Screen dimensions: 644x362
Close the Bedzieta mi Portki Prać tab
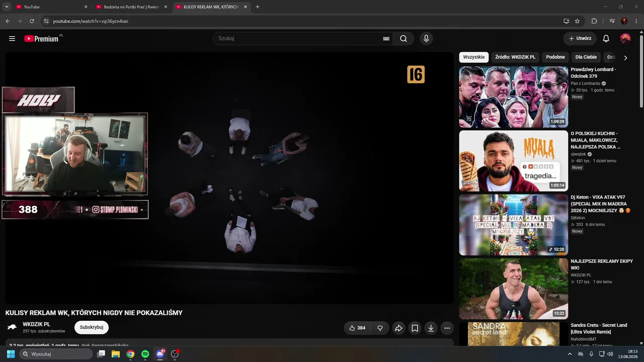click(x=166, y=7)
